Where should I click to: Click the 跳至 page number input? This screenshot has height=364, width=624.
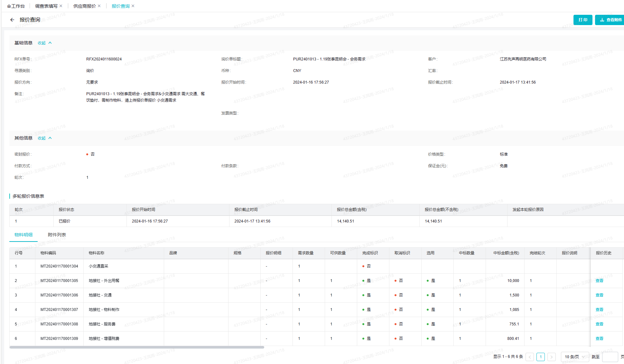610,357
